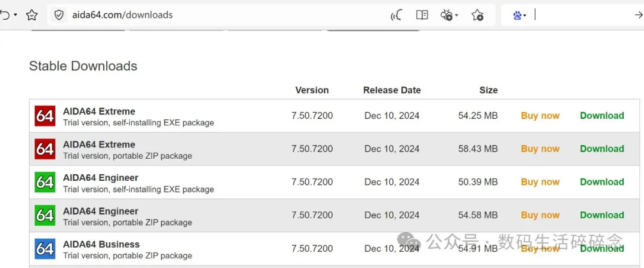
Task: Click the search go arrow icon
Action: [x=639, y=15]
